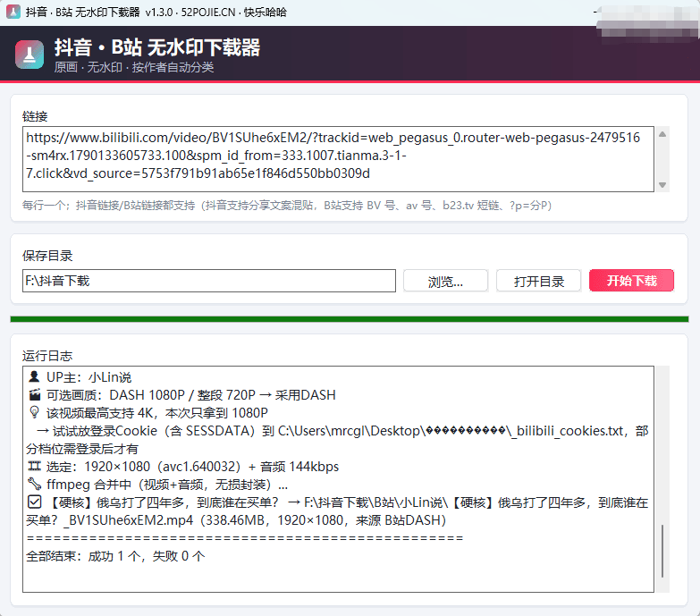Viewport: 700px width, 616px height.
Task: Click the log text 选定：1920×1080（avc1.640032）
Action: point(144,467)
